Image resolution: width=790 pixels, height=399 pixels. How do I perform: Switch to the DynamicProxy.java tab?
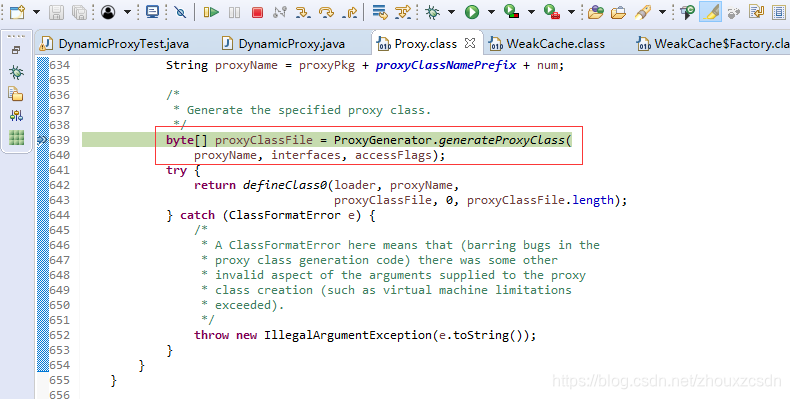pyautogui.click(x=284, y=44)
